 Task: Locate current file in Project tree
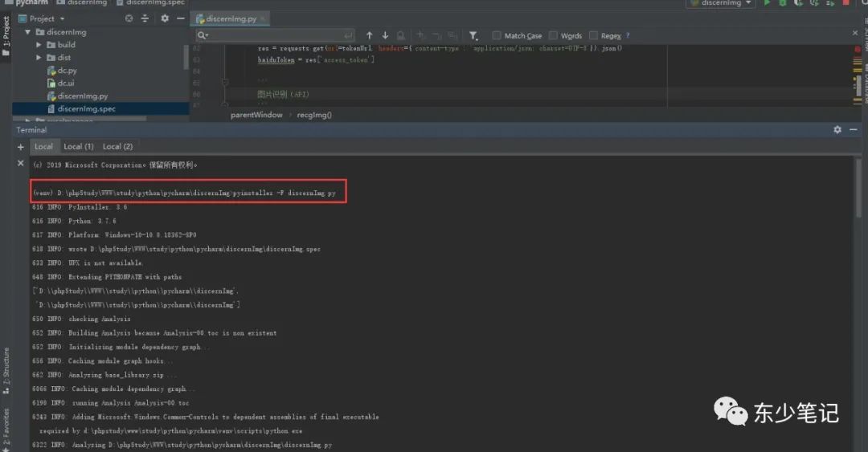(129, 18)
